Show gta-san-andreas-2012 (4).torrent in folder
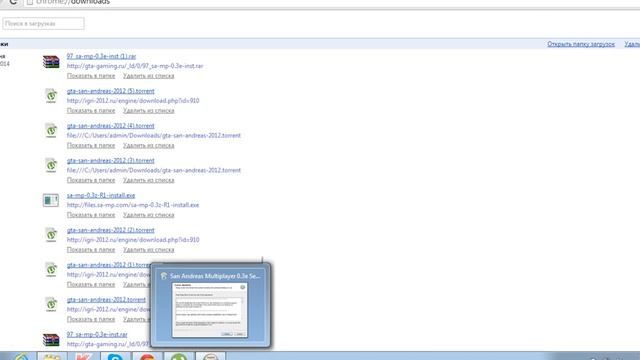Screen dimensions: 640x360 coord(91,145)
